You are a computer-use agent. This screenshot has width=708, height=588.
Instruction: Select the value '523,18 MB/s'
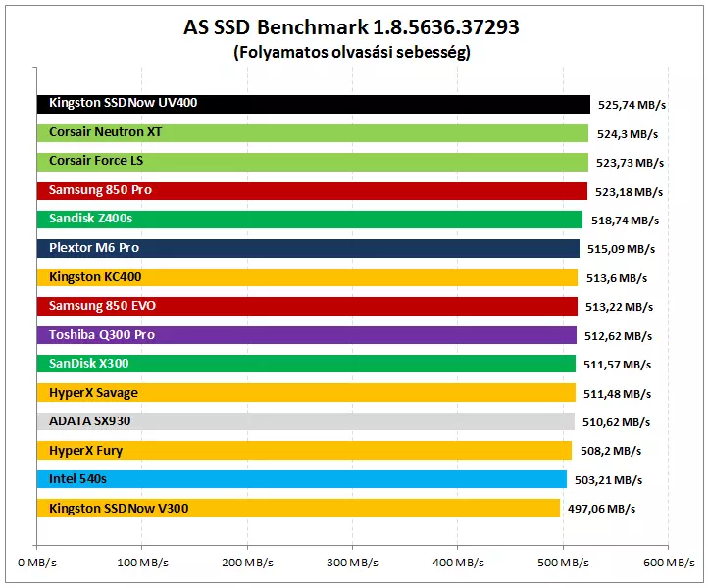(x=629, y=192)
